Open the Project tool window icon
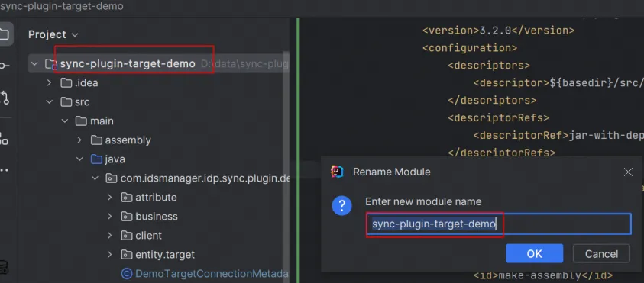Image resolution: width=644 pixels, height=283 pixels. (4, 34)
